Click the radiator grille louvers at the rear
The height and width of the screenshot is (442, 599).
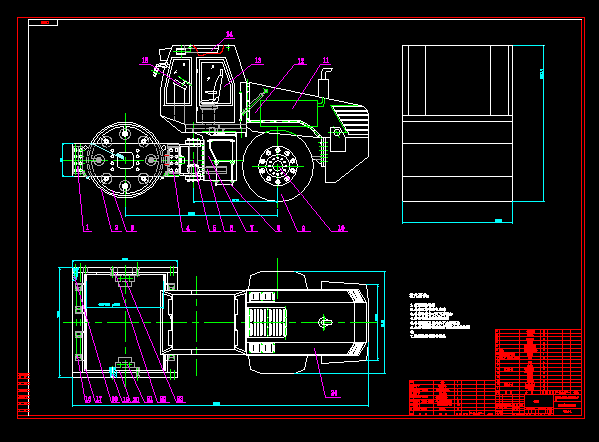coord(351,118)
